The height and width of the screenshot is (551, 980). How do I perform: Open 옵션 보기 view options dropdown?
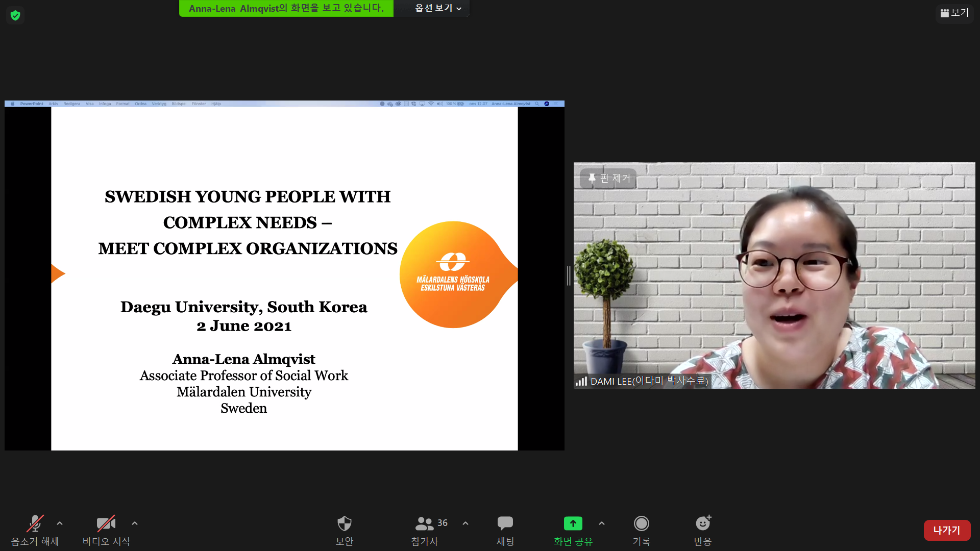click(x=438, y=8)
